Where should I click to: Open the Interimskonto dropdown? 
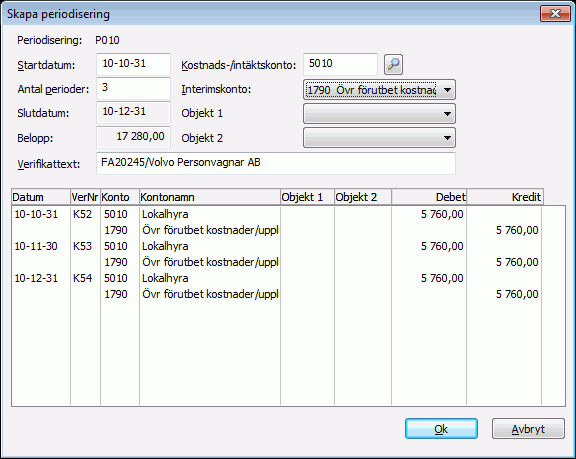tap(379, 90)
